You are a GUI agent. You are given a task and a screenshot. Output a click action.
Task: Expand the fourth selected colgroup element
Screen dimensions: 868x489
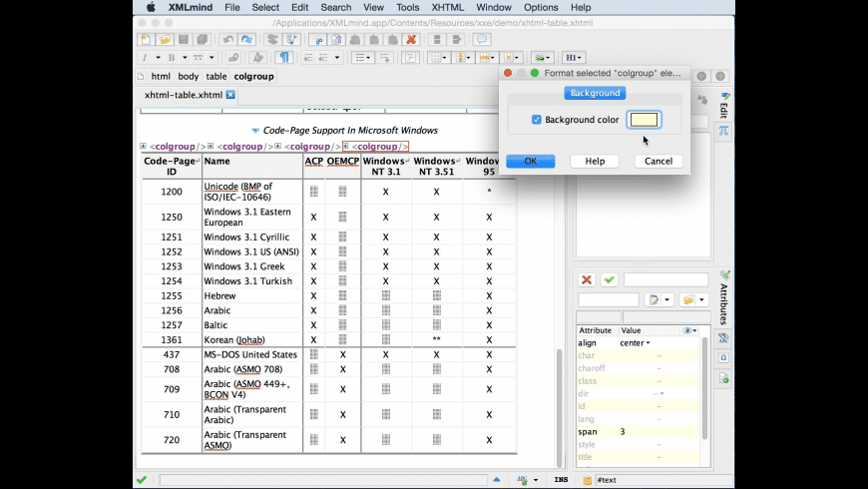point(346,147)
